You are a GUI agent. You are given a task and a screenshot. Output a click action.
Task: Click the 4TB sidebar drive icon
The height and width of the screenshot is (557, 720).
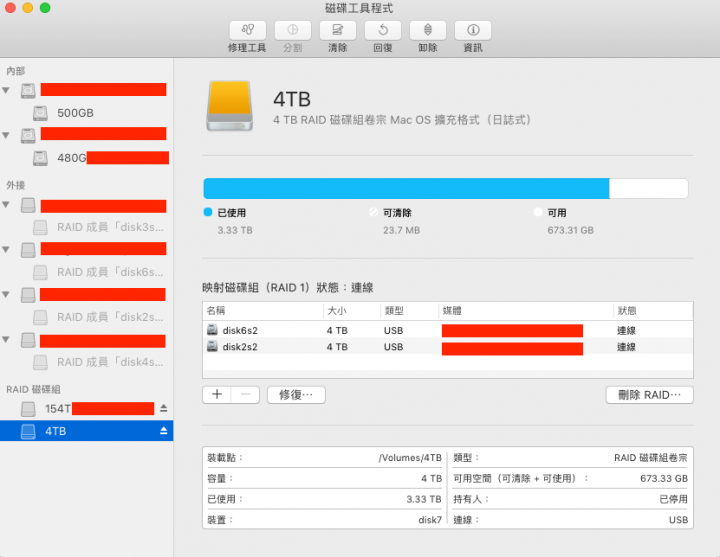28,431
